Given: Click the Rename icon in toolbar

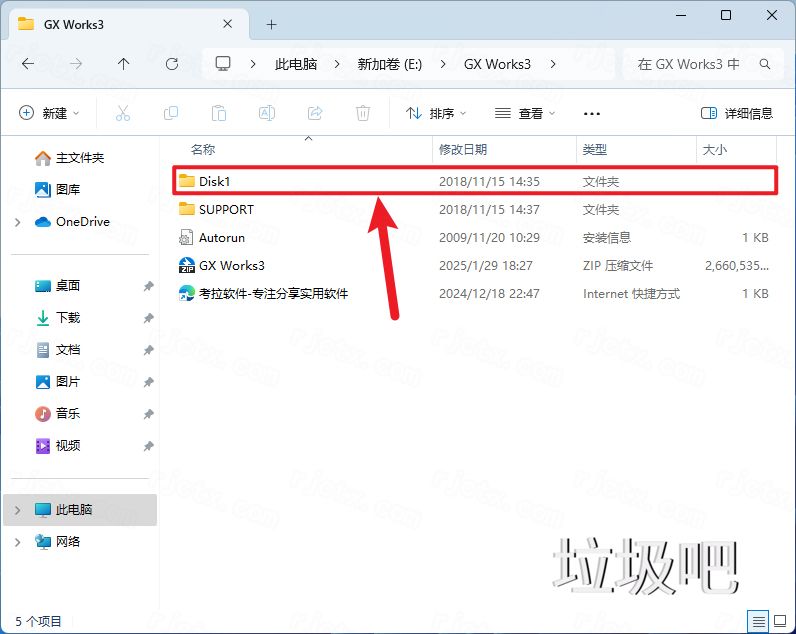Looking at the screenshot, I should pyautogui.click(x=267, y=113).
